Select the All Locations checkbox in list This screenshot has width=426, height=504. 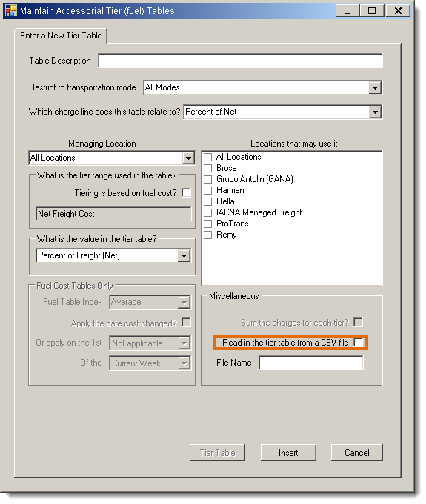208,157
